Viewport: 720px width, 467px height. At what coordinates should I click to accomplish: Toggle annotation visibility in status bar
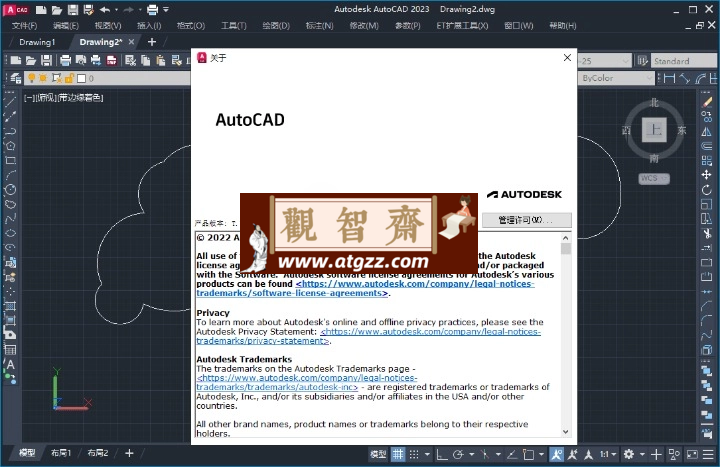(x=557, y=455)
